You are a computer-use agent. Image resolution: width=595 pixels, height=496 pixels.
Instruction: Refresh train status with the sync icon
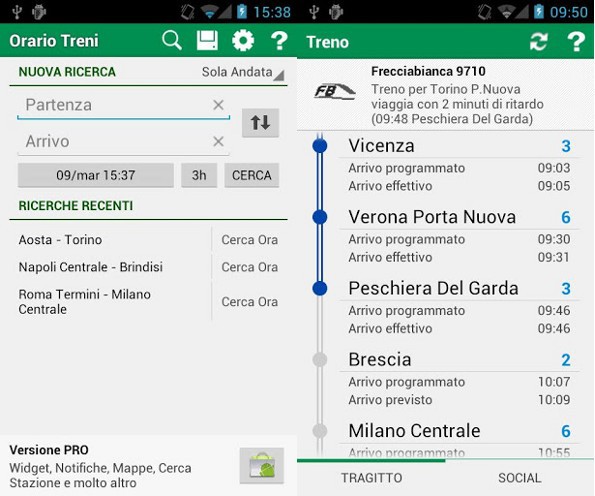click(x=539, y=42)
